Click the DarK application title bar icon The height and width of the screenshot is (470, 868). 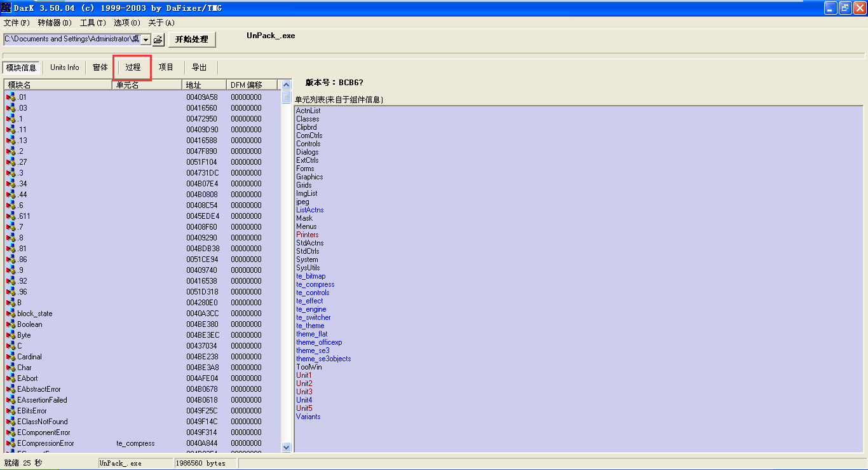click(6, 8)
